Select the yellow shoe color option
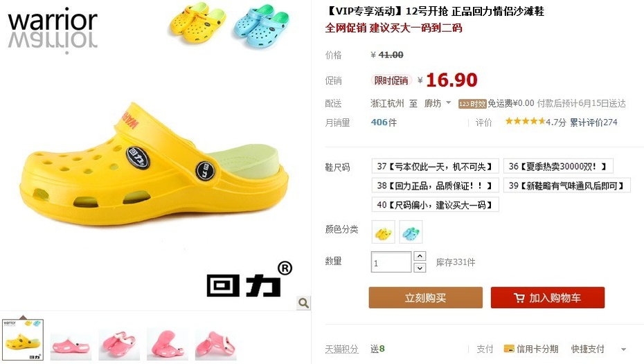644x364 pixels. pos(383,233)
